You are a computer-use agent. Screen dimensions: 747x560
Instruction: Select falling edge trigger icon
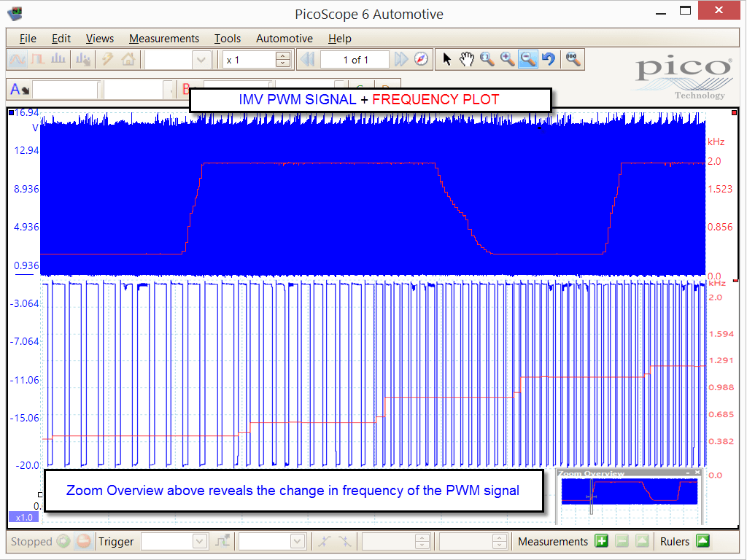coord(344,542)
